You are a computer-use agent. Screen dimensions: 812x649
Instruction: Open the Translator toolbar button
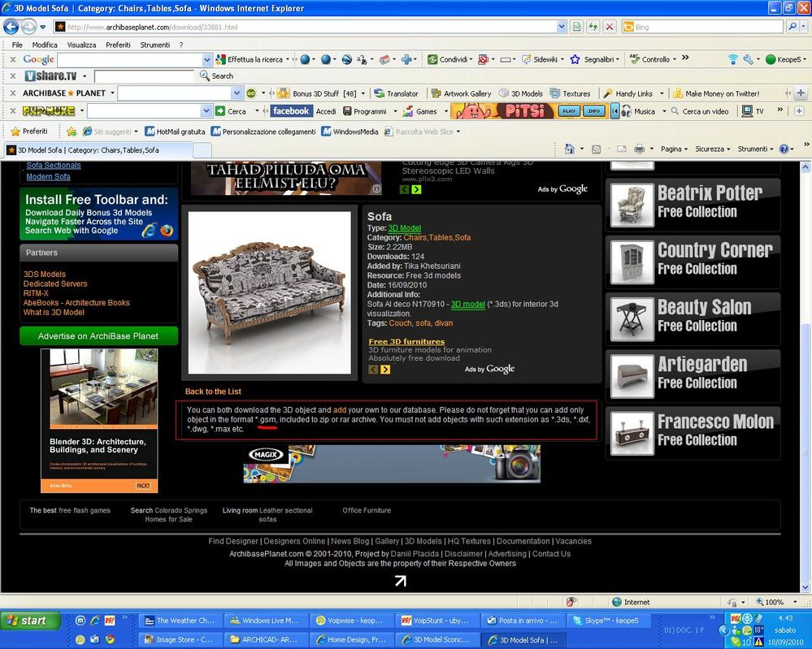[x=396, y=93]
